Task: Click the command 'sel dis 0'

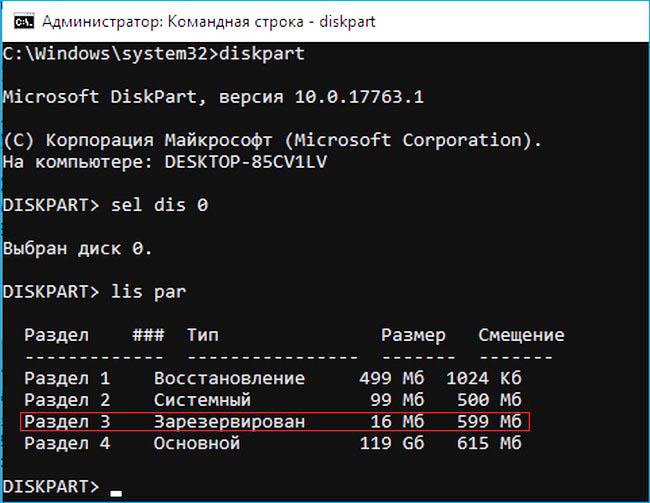Action: 160,205
